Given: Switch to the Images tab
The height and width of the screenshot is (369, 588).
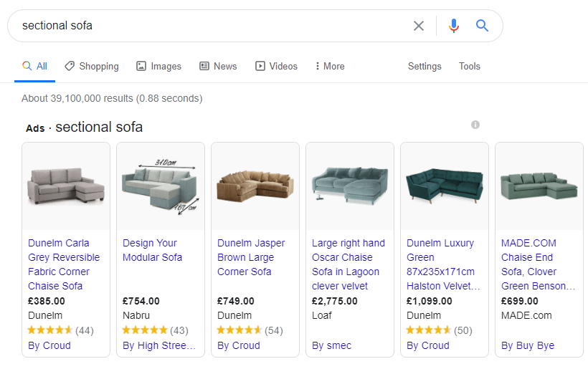Looking at the screenshot, I should [158, 67].
